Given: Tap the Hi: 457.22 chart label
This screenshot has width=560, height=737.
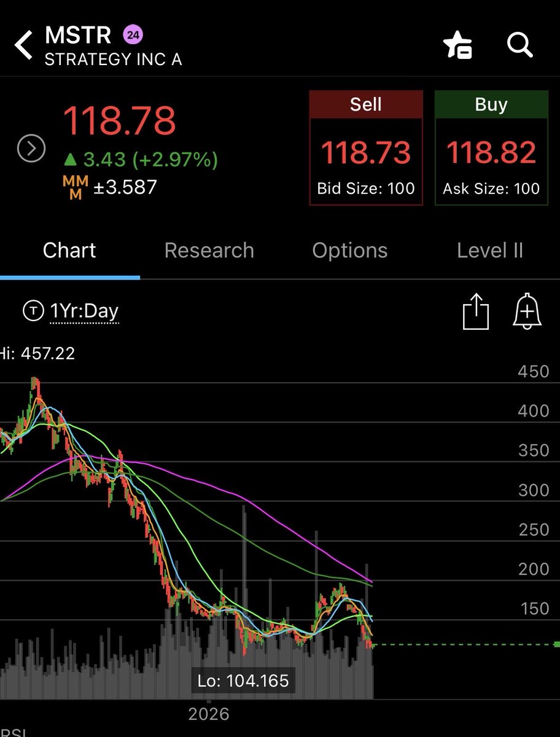Looking at the screenshot, I should click(37, 353).
